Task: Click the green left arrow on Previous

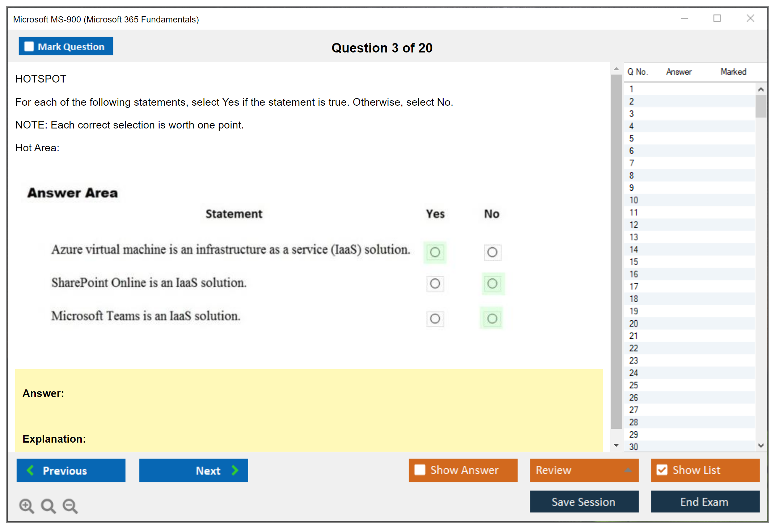Action: pos(30,470)
